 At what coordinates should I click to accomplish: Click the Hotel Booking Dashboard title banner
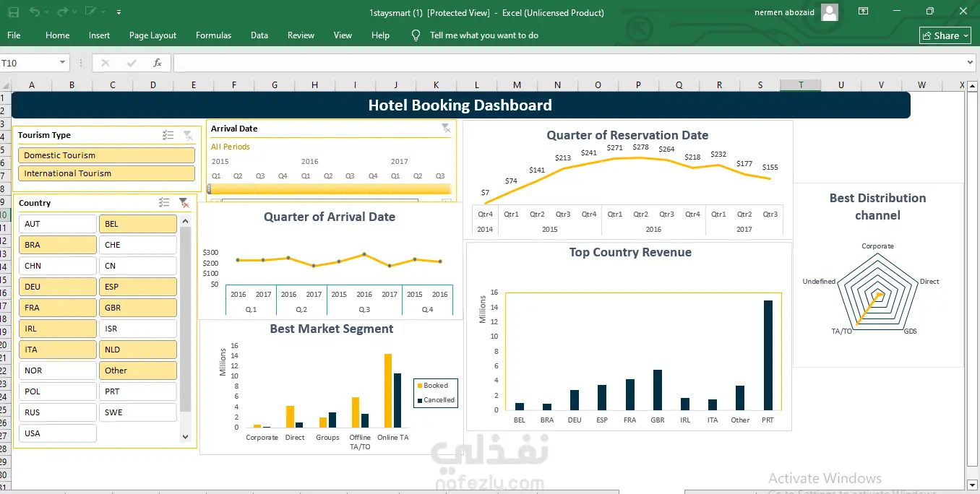(x=460, y=105)
